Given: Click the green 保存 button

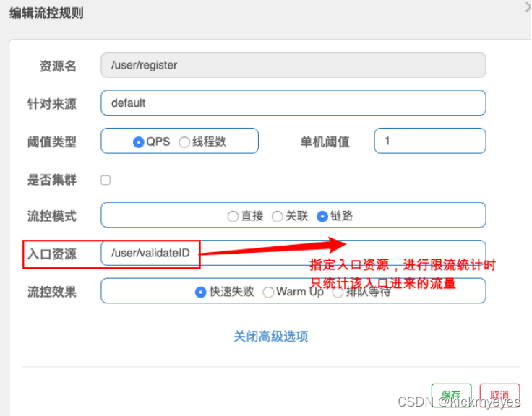Looking at the screenshot, I should click(451, 395).
